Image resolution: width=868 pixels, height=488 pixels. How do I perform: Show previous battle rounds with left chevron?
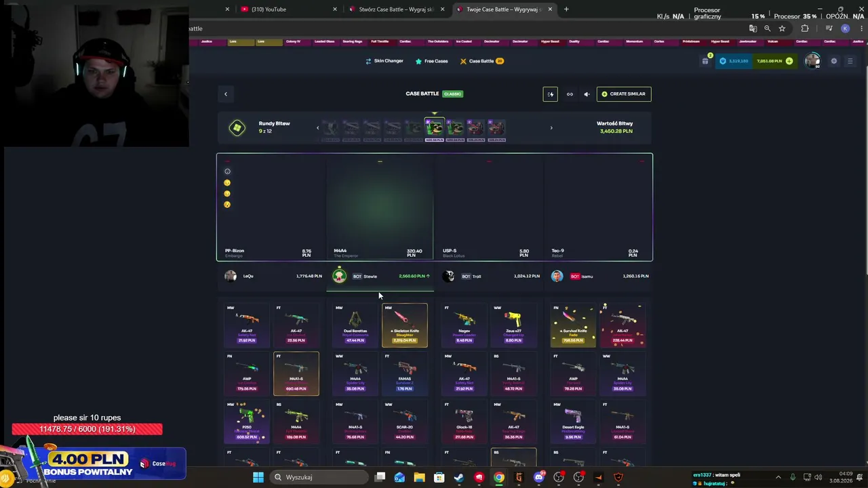tap(317, 127)
